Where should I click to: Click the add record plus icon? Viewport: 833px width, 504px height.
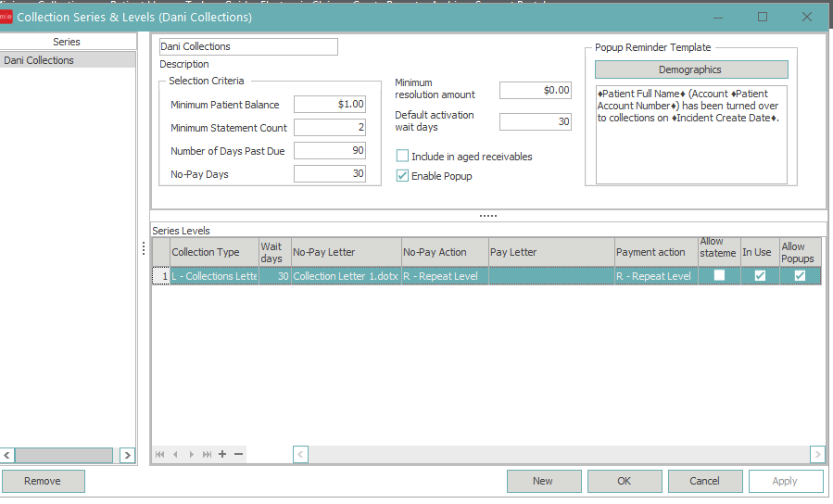pos(222,454)
